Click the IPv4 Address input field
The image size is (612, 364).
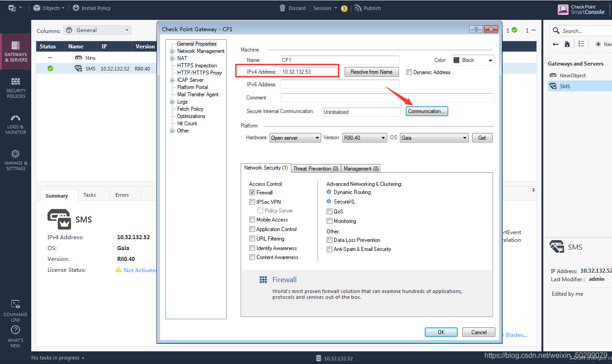309,71
